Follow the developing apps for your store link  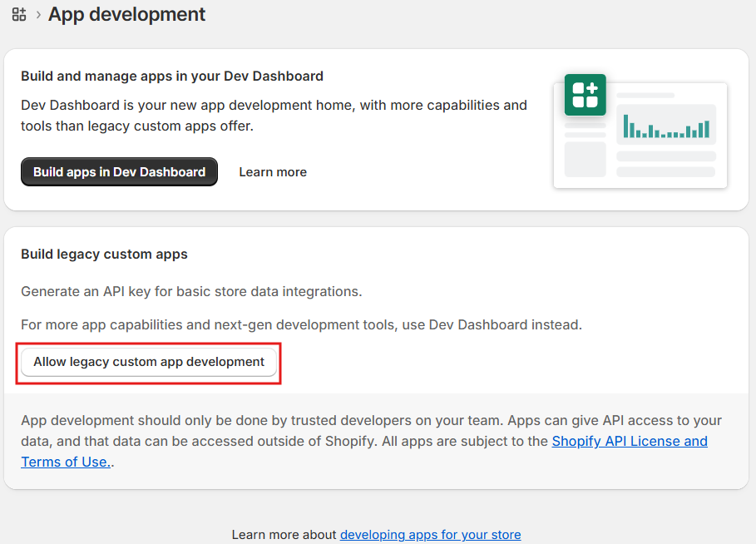(430, 534)
